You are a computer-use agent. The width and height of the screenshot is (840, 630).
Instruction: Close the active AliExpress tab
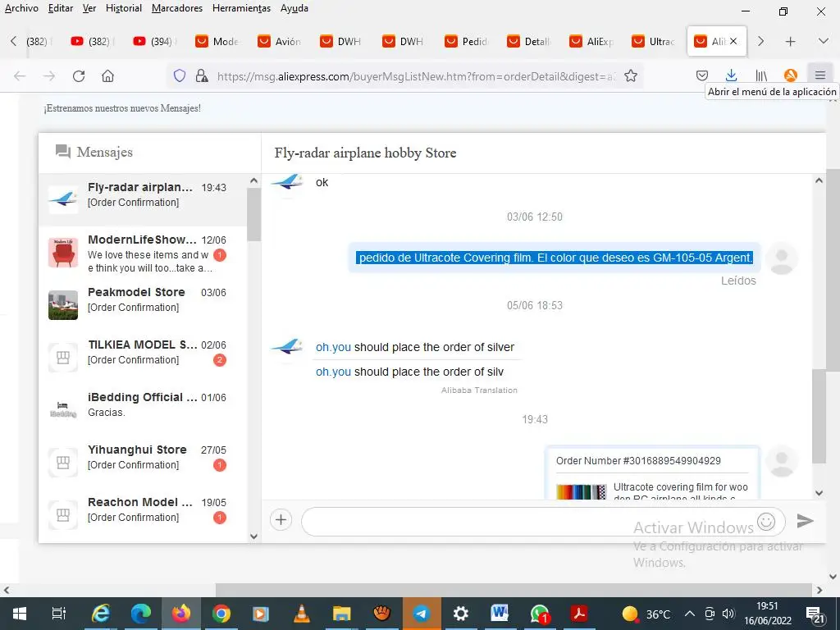point(733,41)
